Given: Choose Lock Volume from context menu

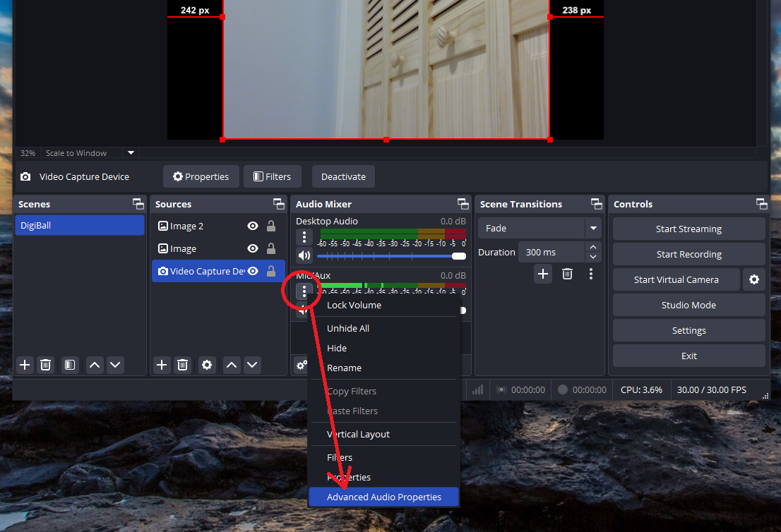Looking at the screenshot, I should [354, 306].
